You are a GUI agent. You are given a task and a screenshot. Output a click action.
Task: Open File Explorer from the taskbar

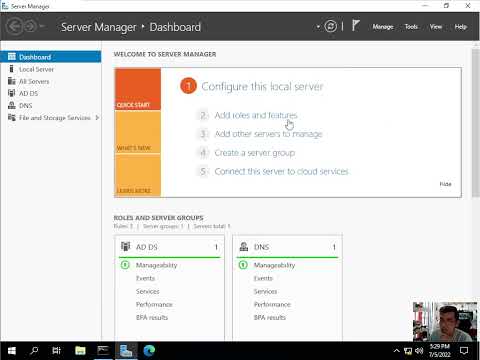click(80, 351)
